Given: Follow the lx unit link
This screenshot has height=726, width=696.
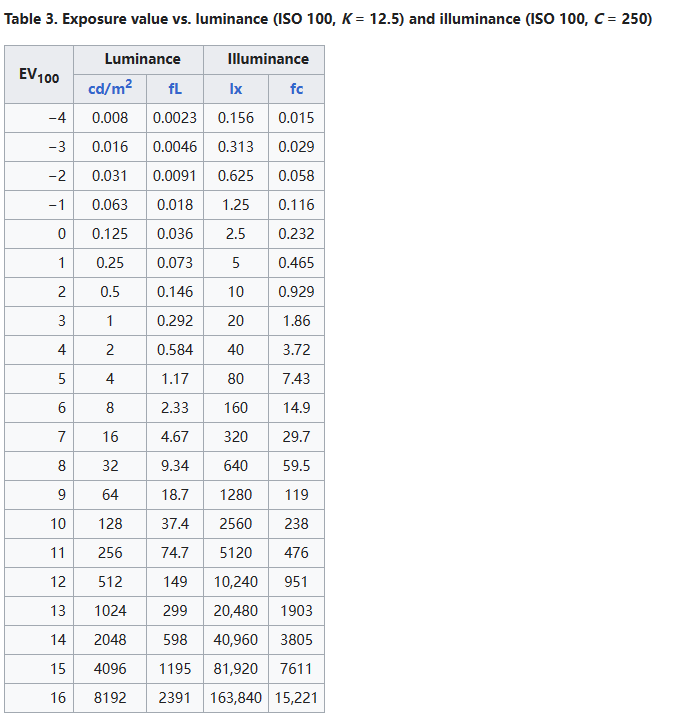Looking at the screenshot, I should coord(235,89).
